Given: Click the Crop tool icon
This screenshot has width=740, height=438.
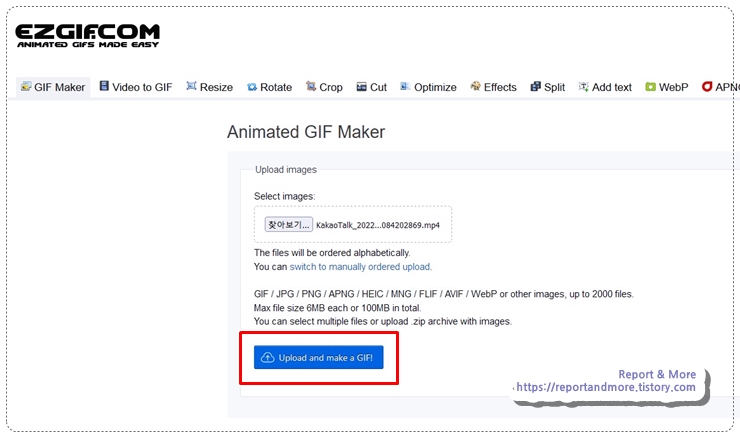Looking at the screenshot, I should click(x=311, y=86).
